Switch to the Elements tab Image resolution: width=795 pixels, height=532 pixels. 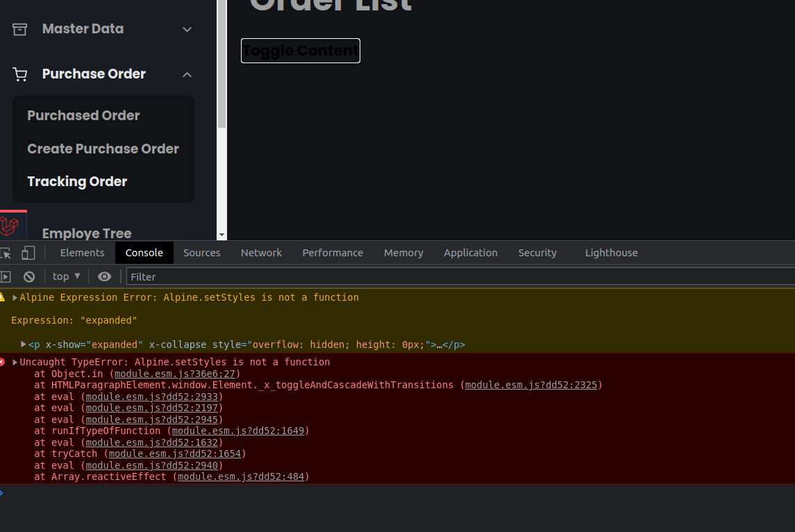[82, 253]
